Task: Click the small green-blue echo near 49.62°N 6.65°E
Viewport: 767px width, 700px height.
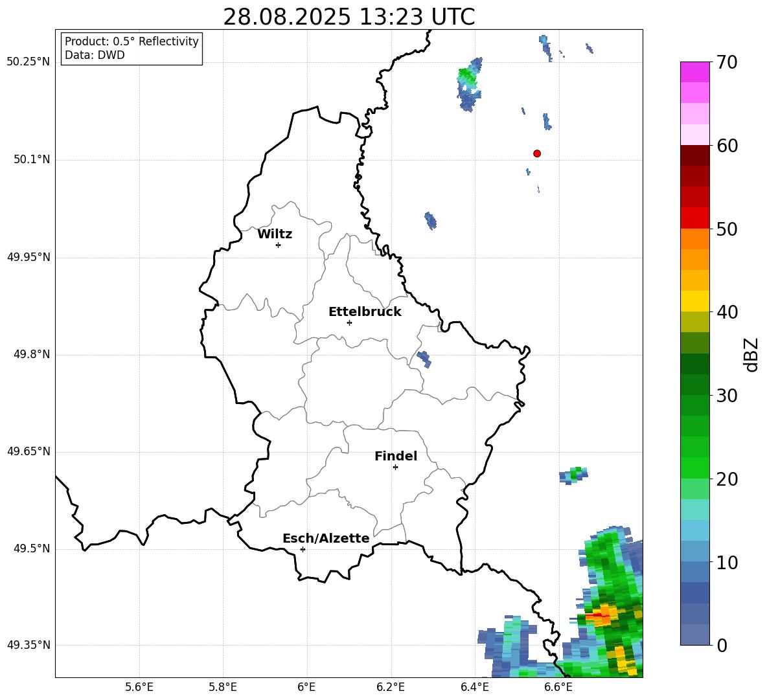Action: pyautogui.click(x=574, y=475)
